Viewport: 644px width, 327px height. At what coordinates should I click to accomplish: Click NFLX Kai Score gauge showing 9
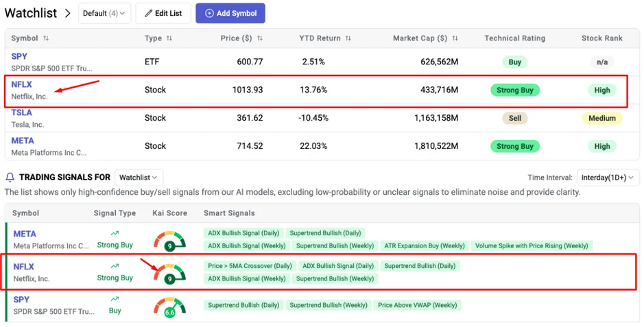[169, 274]
